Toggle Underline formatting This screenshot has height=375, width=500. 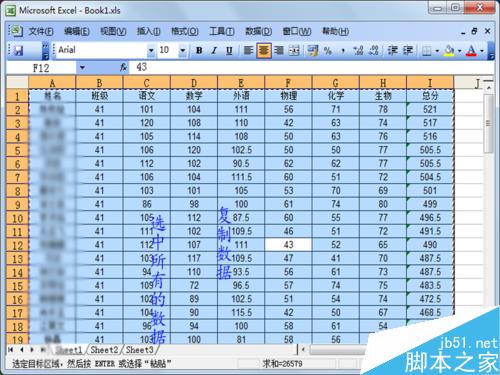(229, 51)
